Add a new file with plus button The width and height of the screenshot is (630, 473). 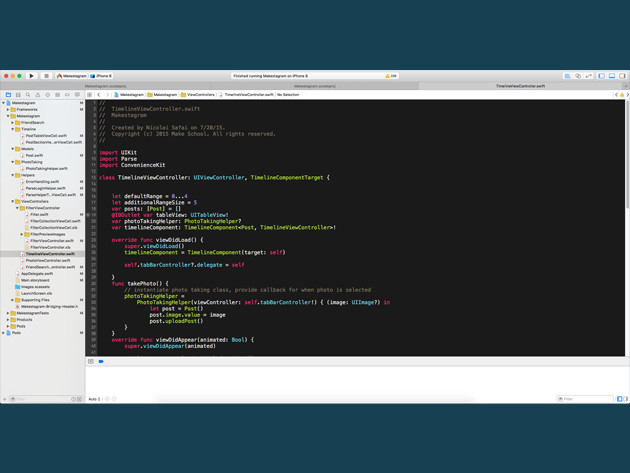[5, 399]
